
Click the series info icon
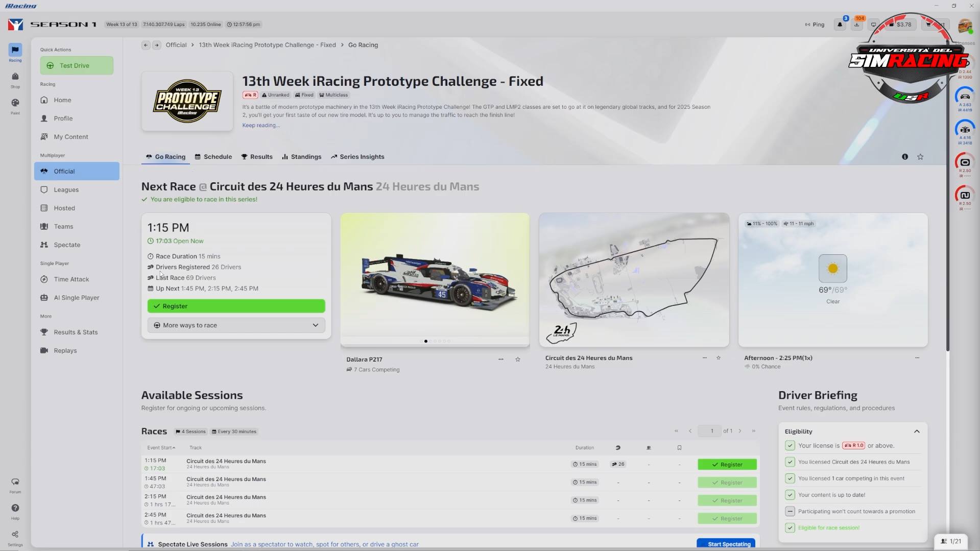point(905,157)
